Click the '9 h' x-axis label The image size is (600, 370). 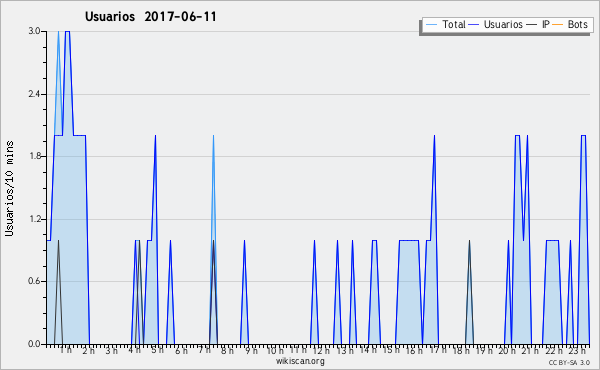251,350
